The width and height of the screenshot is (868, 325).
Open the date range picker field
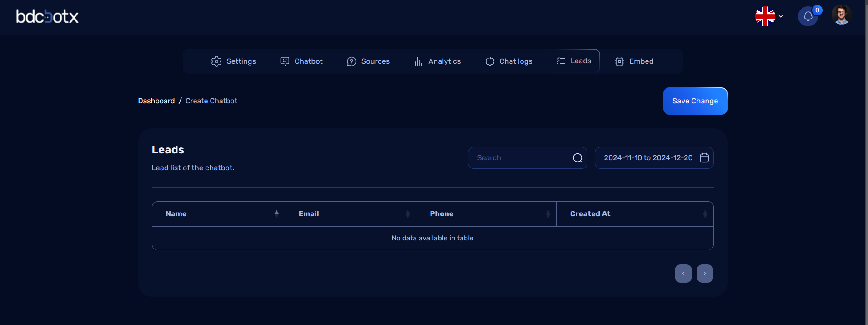[648, 158]
